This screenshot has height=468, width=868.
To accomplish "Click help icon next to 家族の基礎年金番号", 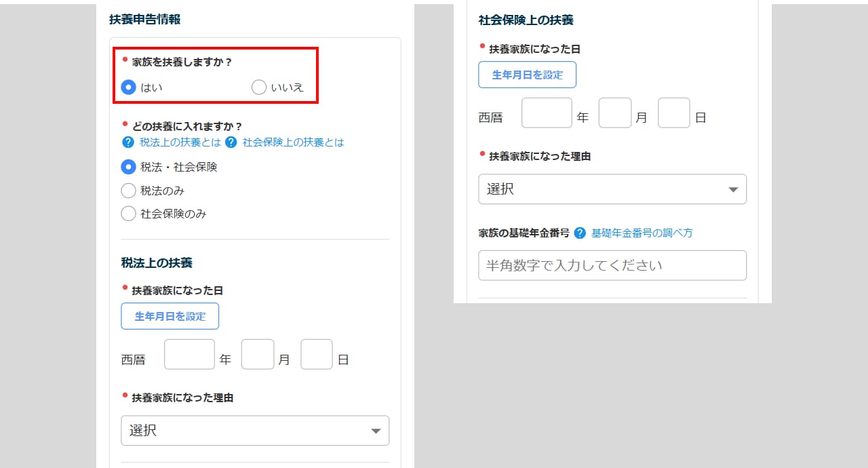I will [x=580, y=233].
